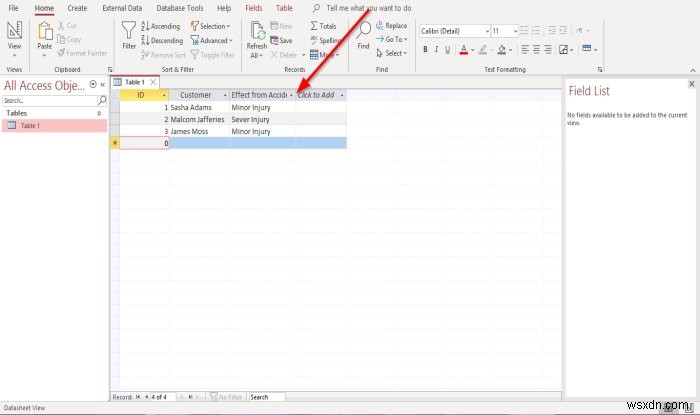This screenshot has height=415, width=700.
Task: Select the Sasha Adams cell
Action: tap(199, 108)
